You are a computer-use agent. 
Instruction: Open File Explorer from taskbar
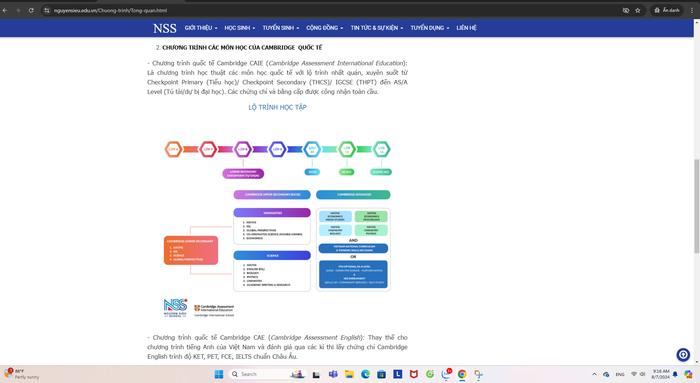(349, 374)
